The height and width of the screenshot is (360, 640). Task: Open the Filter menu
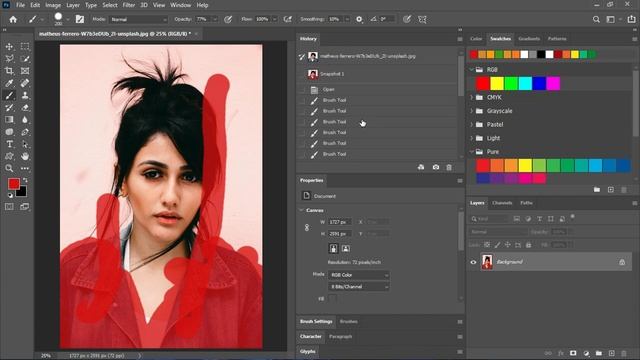[129, 5]
